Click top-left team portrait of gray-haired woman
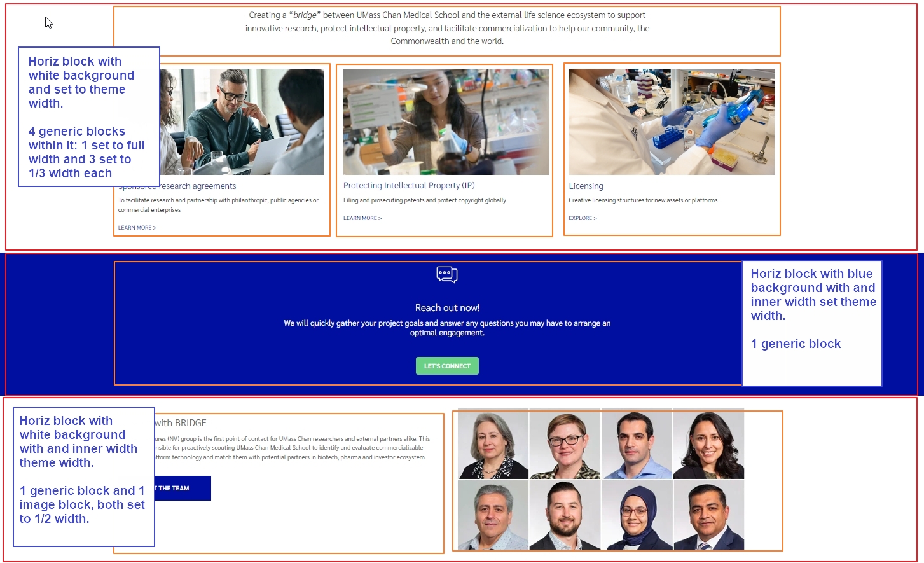This screenshot has height=563, width=924. (x=493, y=444)
